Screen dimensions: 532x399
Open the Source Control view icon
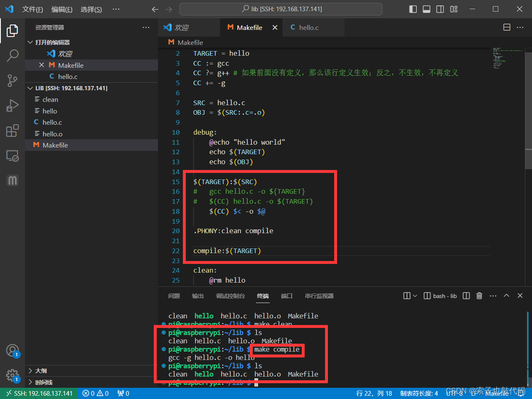coord(12,80)
